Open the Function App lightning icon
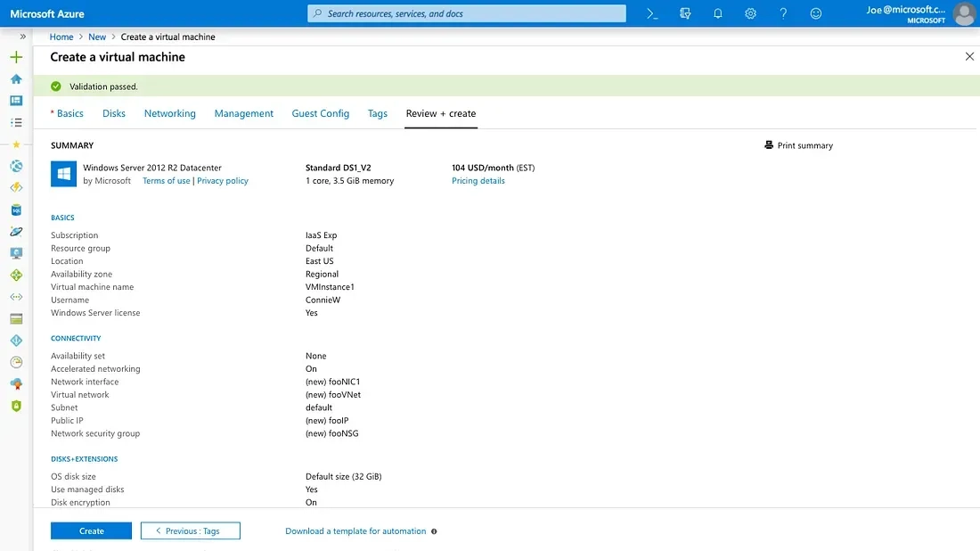This screenshot has height=551, width=980. pos(16,187)
